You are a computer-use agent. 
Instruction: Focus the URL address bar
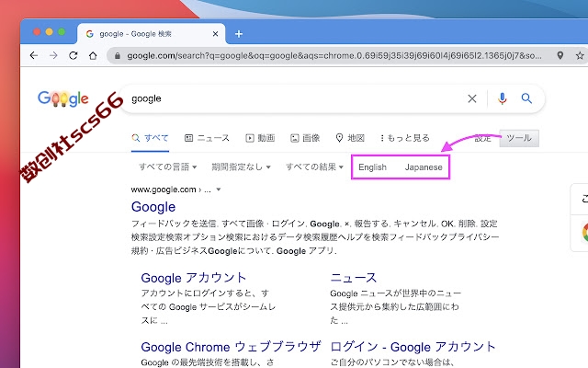click(334, 56)
